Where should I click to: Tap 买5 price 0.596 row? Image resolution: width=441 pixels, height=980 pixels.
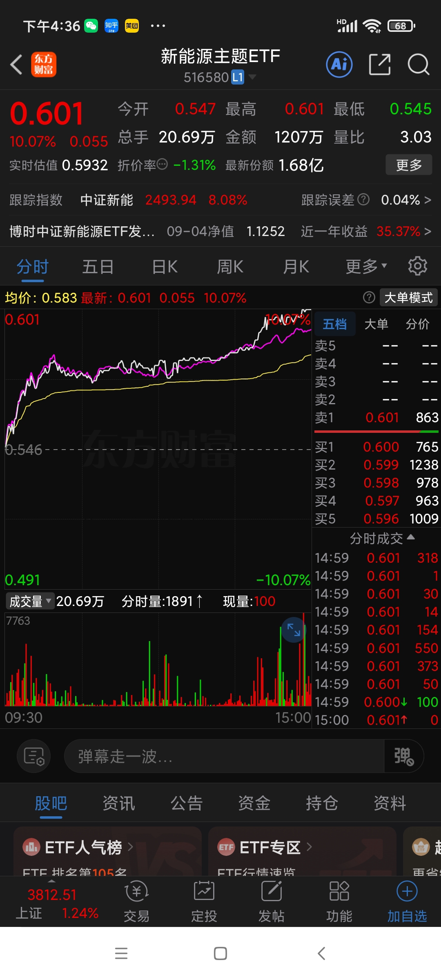point(376,519)
